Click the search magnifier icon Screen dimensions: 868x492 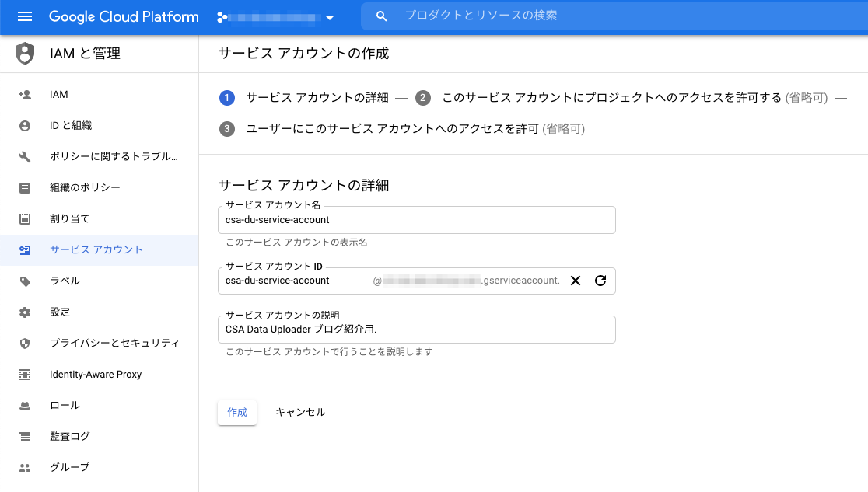click(381, 16)
